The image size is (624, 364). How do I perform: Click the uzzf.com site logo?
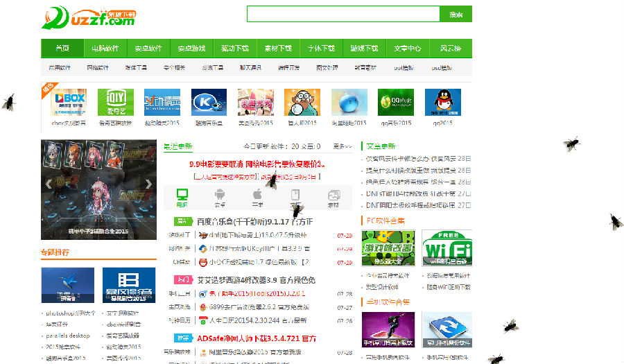[89, 17]
